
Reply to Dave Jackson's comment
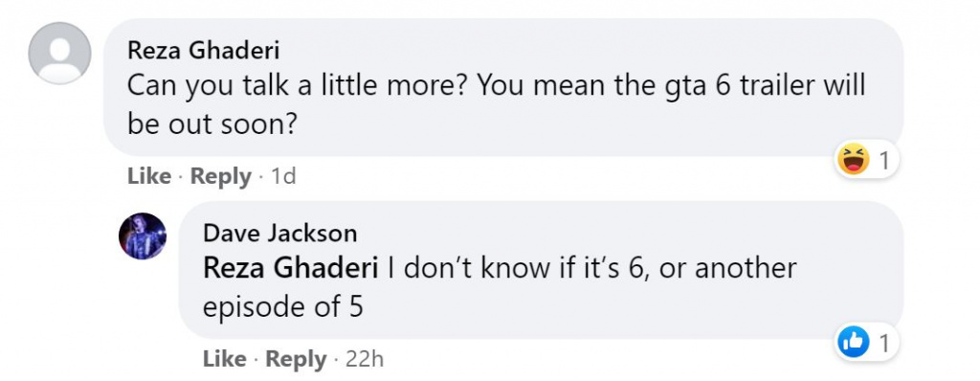297,359
